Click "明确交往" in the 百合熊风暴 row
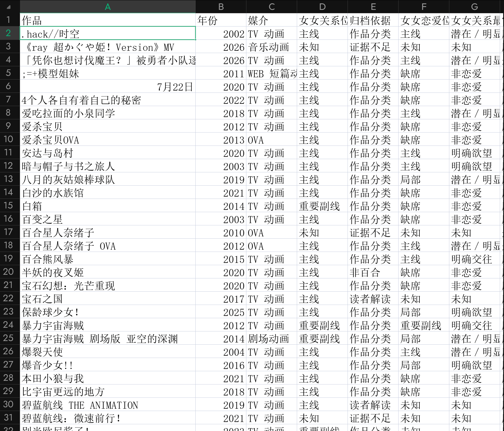 point(474,259)
